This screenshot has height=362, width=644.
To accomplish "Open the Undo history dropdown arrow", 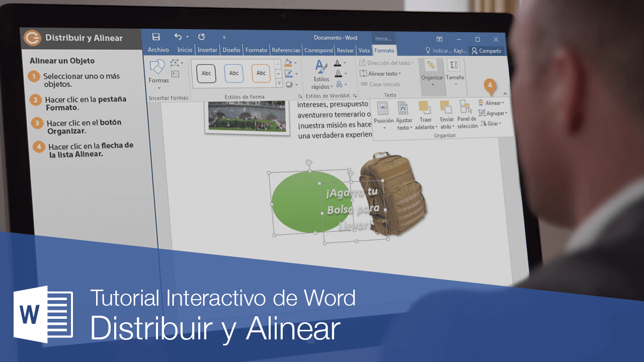I will pos(187,37).
